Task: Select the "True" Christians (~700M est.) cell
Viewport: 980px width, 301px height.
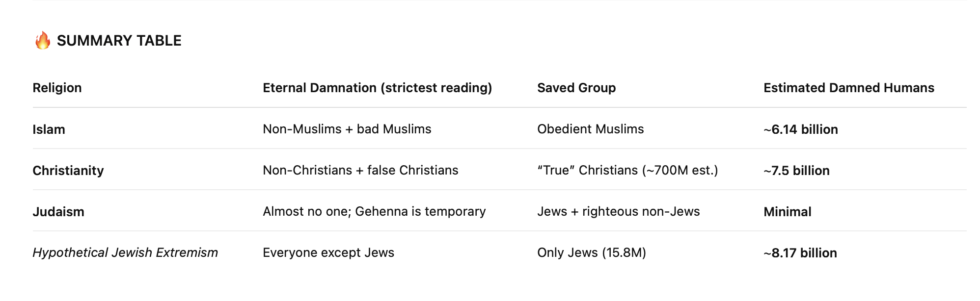Action: tap(627, 170)
